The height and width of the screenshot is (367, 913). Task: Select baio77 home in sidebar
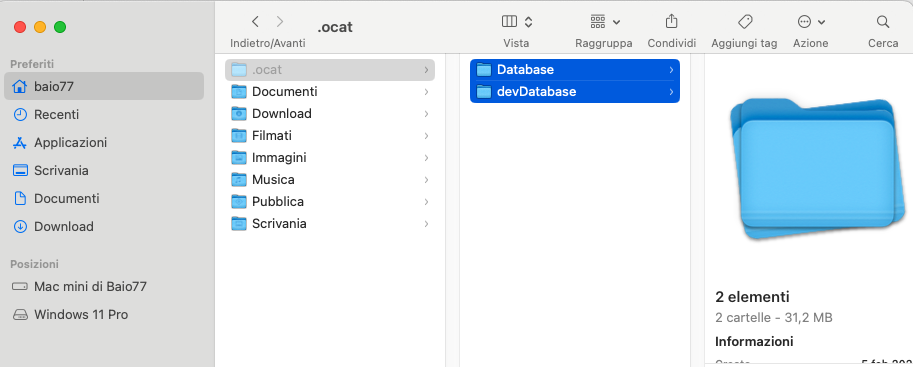click(x=104, y=86)
